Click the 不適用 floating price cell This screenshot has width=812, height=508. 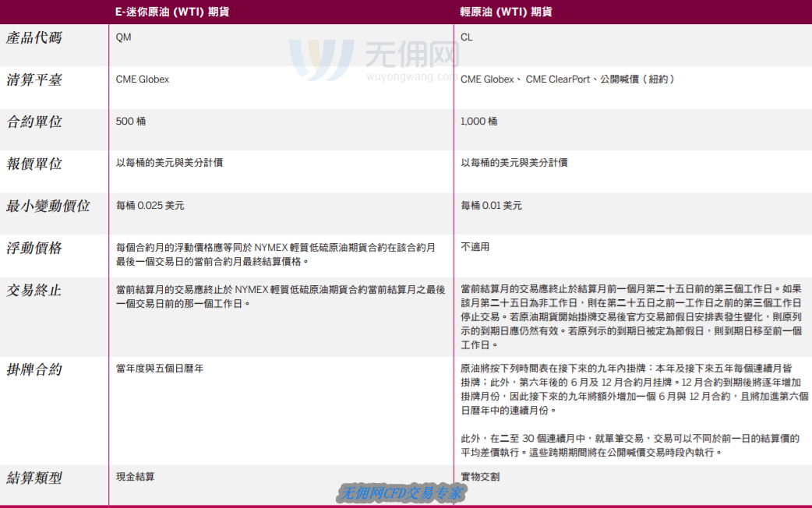475,247
